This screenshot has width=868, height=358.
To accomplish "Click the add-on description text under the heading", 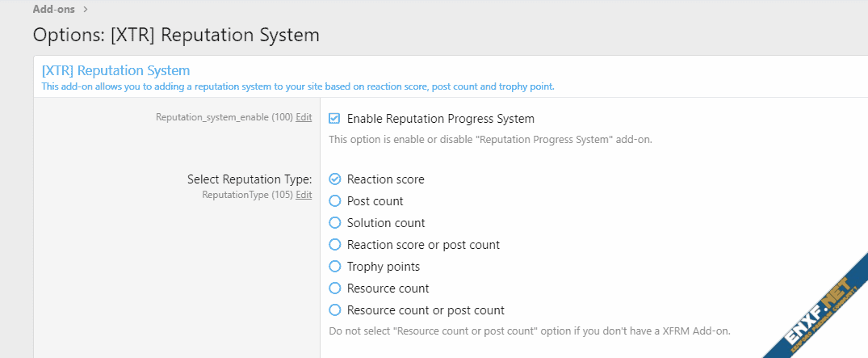I will click(x=297, y=86).
